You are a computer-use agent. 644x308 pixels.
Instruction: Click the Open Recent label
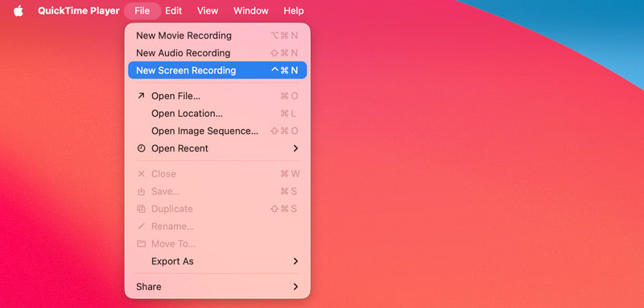(180, 148)
